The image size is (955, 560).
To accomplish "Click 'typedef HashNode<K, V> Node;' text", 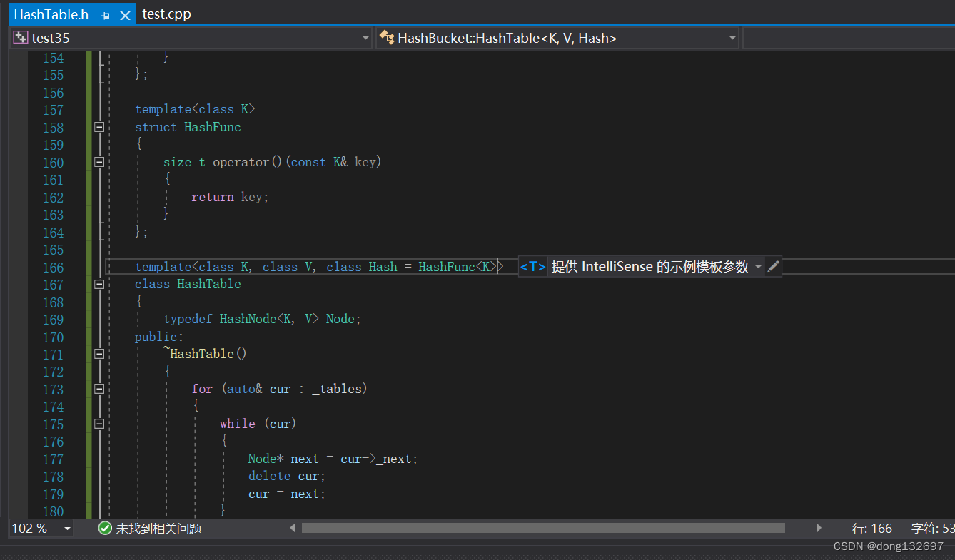I will 262,319.
